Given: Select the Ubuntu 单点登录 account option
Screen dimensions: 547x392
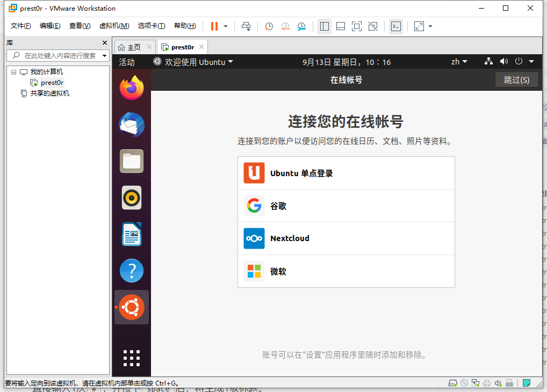Looking at the screenshot, I should pyautogui.click(x=346, y=172).
